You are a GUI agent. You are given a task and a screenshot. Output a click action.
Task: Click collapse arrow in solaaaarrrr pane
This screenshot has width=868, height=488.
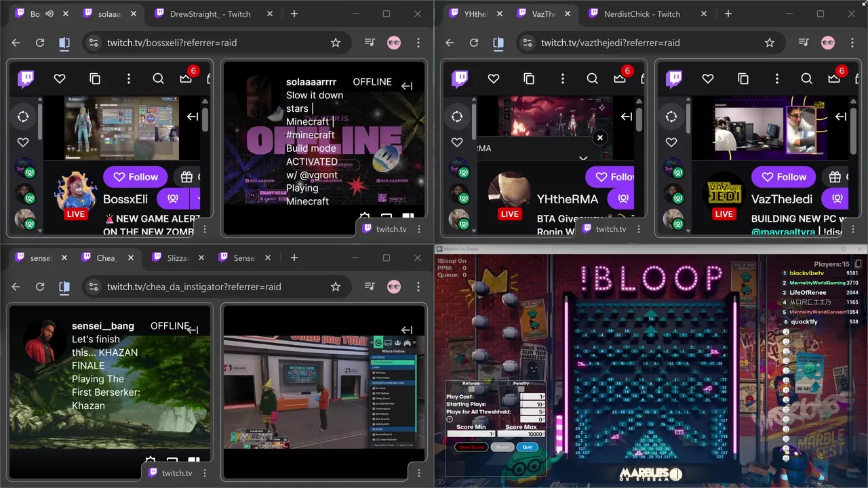407,86
